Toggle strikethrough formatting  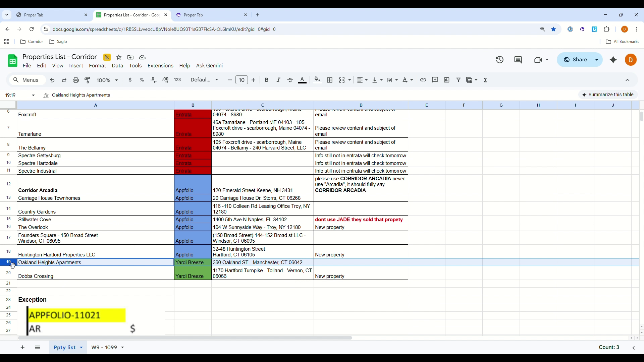point(290,80)
